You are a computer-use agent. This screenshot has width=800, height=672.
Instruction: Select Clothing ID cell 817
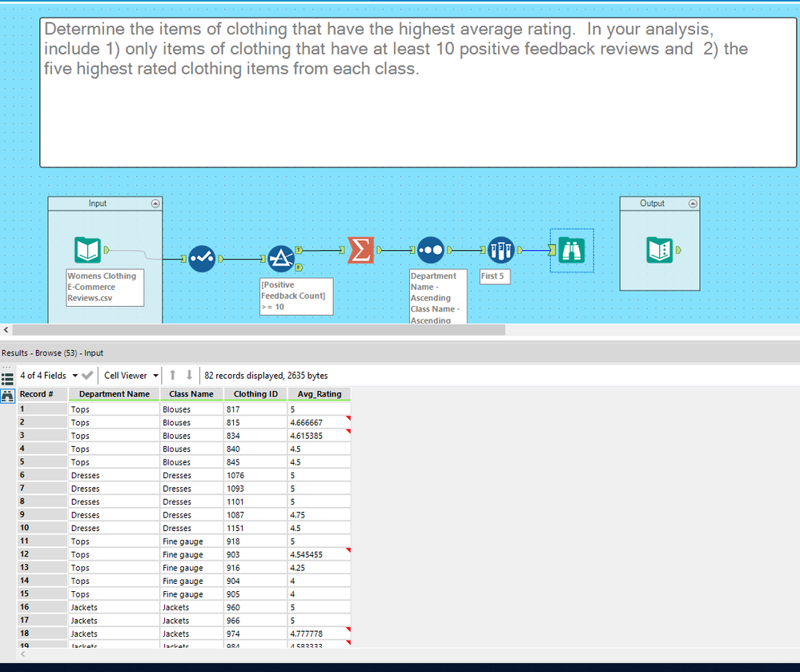[x=255, y=409]
